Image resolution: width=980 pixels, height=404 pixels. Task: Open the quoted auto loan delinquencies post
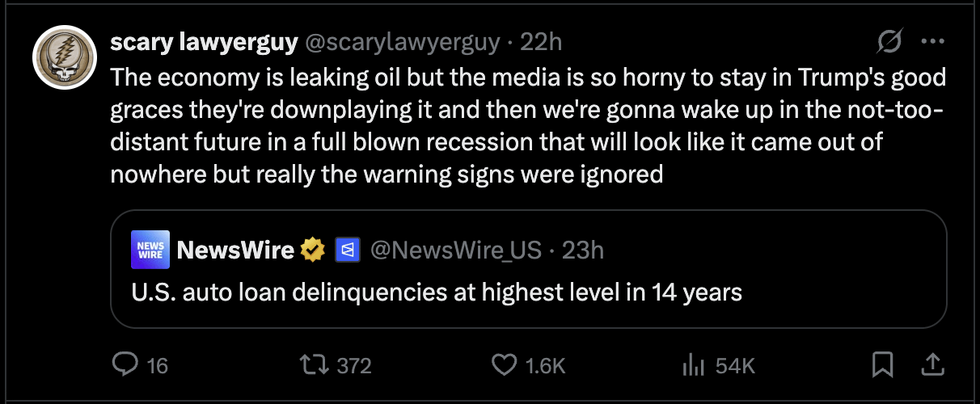437,292
